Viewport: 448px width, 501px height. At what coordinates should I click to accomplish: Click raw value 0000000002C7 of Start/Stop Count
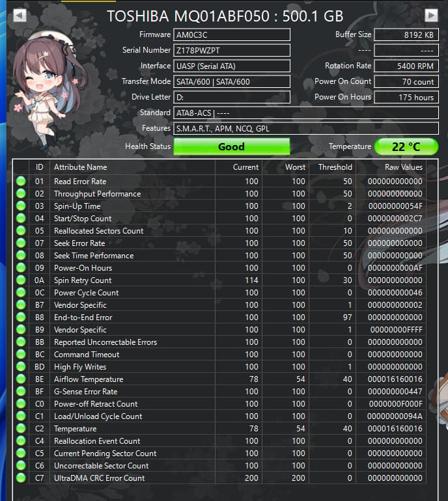tap(395, 218)
